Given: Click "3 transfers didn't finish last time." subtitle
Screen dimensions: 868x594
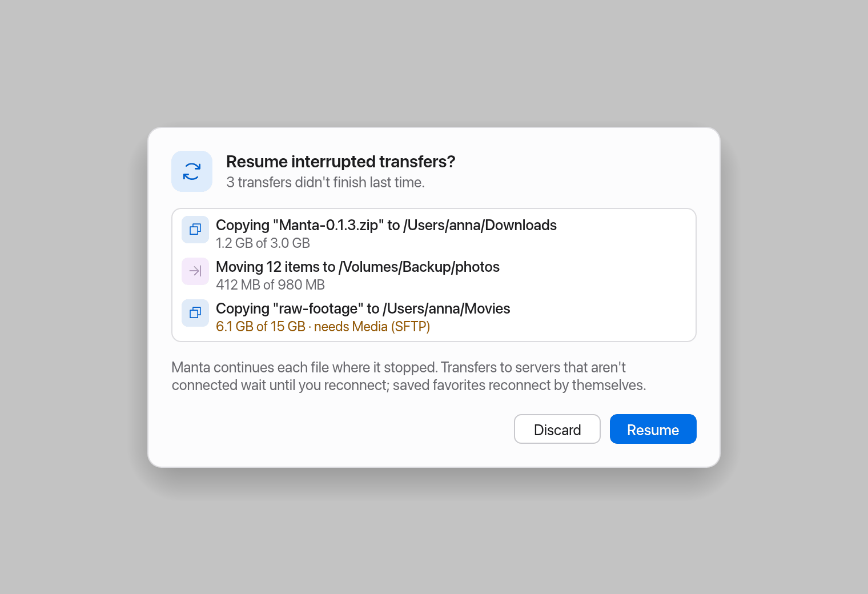Looking at the screenshot, I should coord(325,182).
